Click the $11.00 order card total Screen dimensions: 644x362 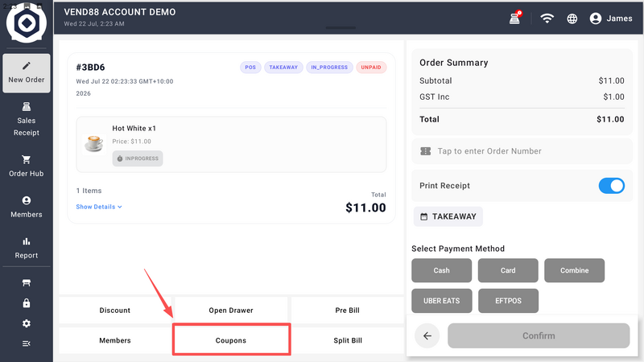[x=365, y=208]
